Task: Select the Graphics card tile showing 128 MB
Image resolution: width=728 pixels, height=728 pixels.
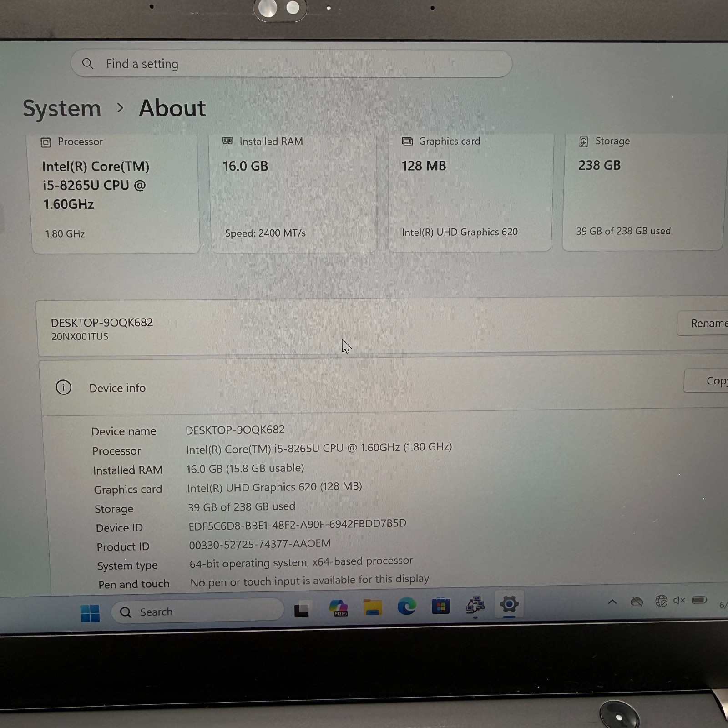Action: point(470,192)
